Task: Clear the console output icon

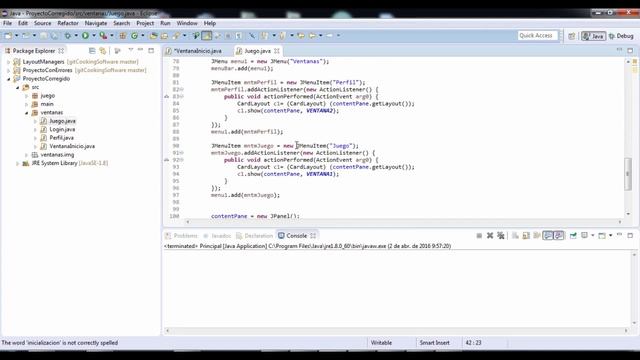Action: pyautogui.click(x=515, y=236)
